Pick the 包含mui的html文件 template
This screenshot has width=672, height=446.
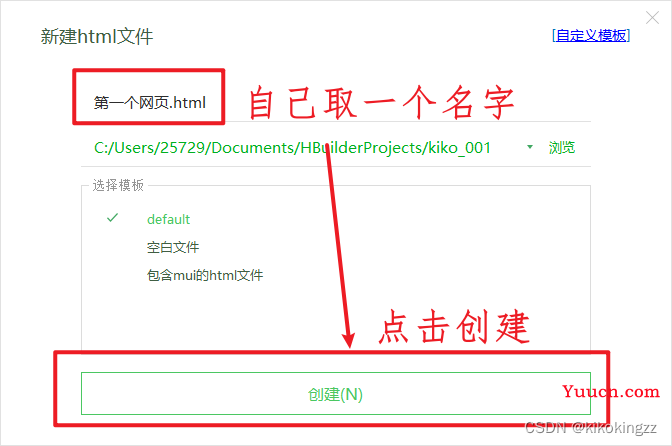click(205, 275)
